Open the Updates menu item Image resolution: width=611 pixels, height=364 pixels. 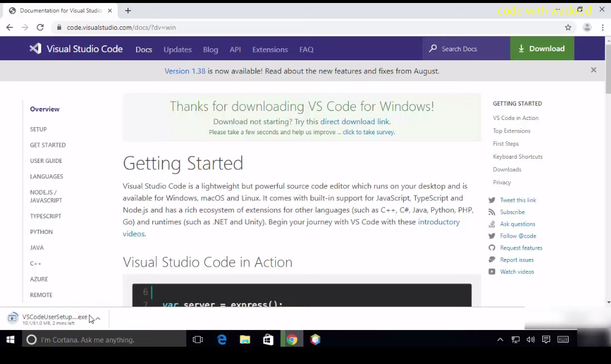pyautogui.click(x=178, y=50)
